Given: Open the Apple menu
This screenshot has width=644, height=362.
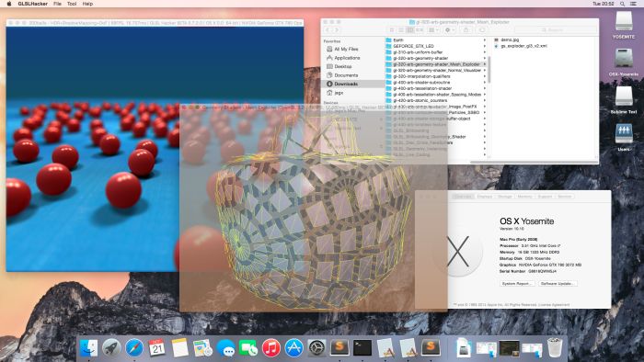Looking at the screenshot, I should coord(9,4).
